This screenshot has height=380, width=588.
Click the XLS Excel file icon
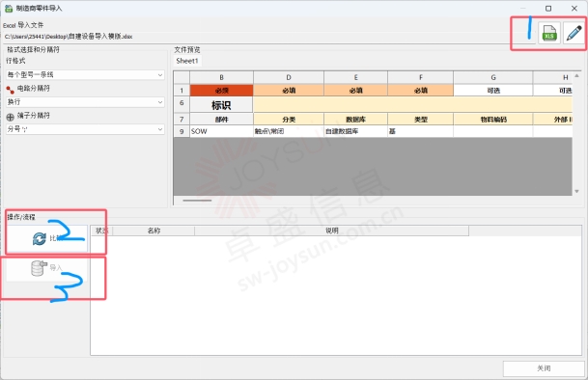pyautogui.click(x=549, y=34)
